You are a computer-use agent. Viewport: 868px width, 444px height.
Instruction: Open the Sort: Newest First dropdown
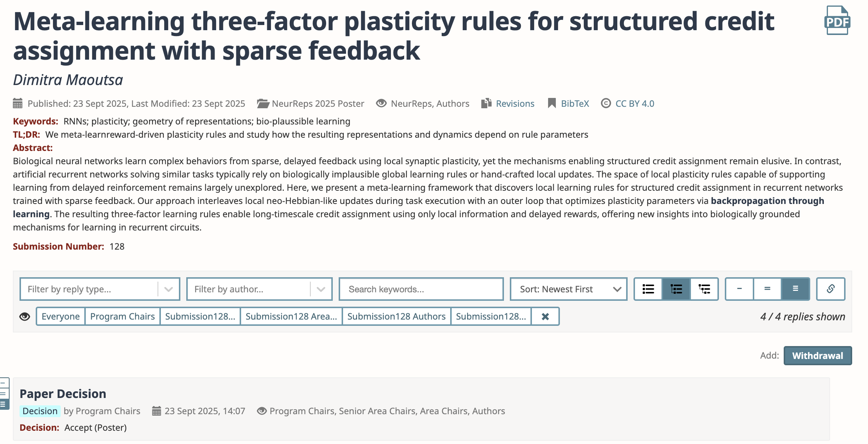568,289
